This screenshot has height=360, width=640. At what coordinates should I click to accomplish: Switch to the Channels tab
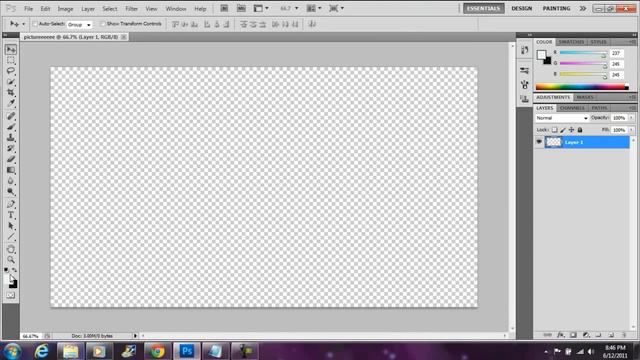[572, 108]
